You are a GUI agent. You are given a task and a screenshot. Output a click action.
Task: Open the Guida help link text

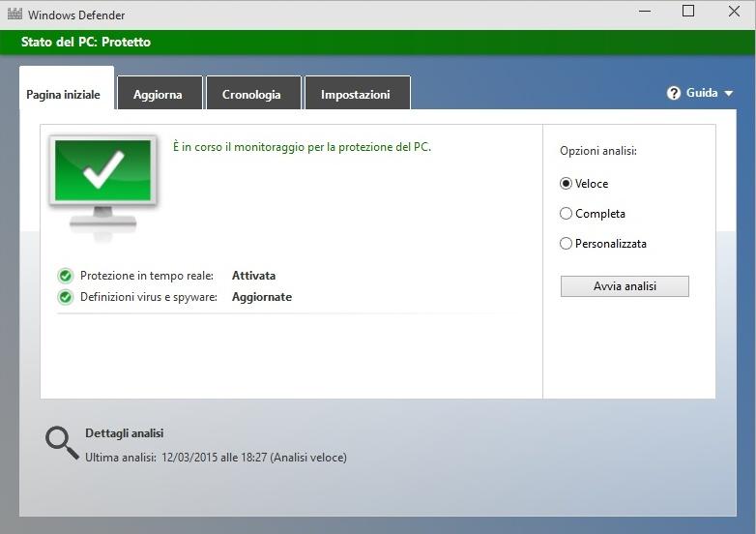(702, 93)
